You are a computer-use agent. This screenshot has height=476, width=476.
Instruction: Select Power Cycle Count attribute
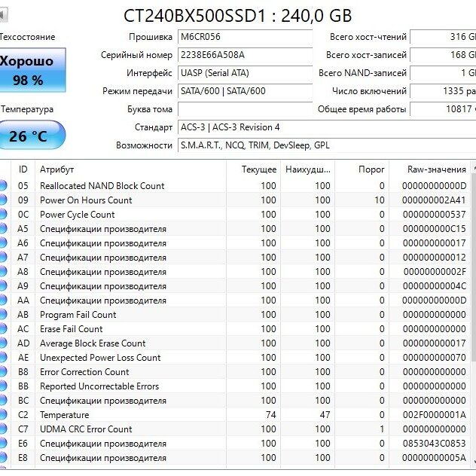click(x=78, y=215)
